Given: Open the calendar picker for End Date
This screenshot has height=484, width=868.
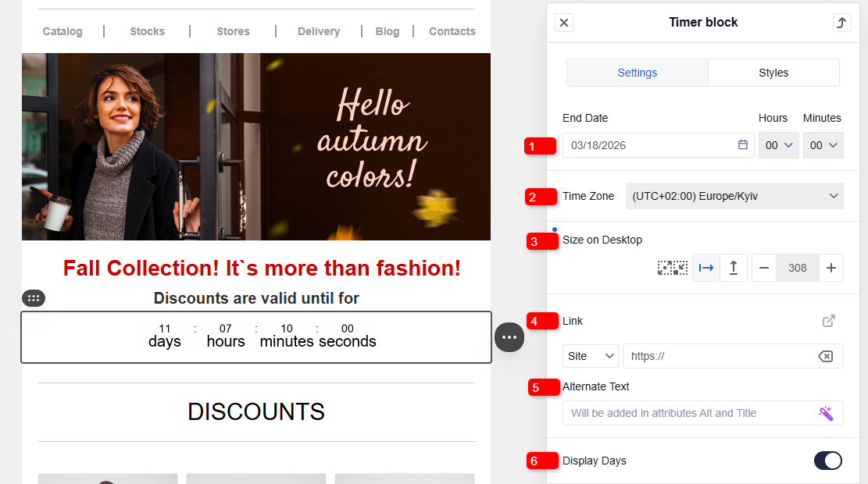Looking at the screenshot, I should [743, 145].
